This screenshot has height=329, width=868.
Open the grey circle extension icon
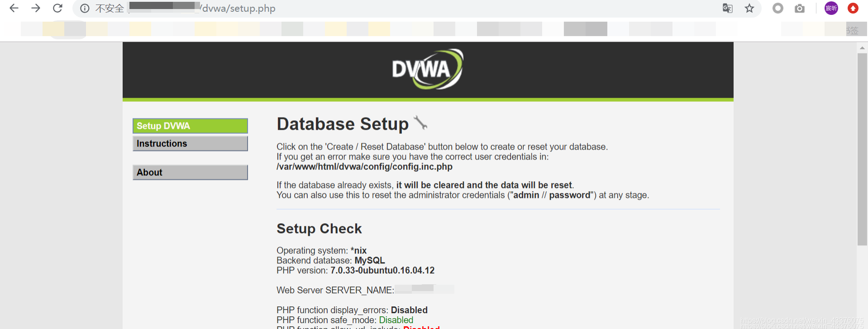coord(777,8)
